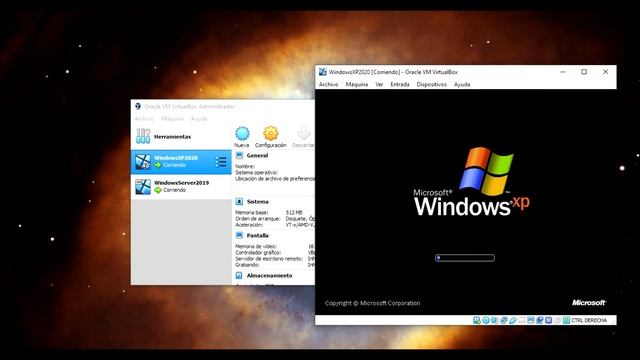640x360 pixels.
Task: Click the Nueva machine icon
Action: tap(242, 133)
